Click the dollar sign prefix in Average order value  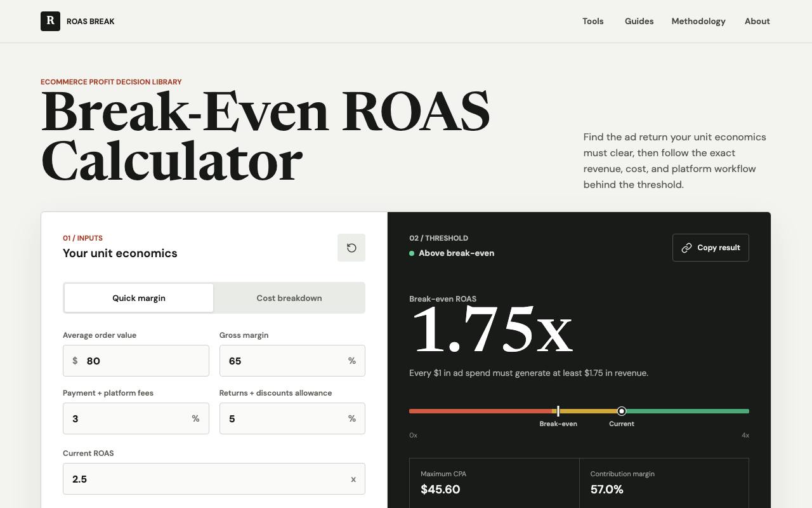coord(75,361)
